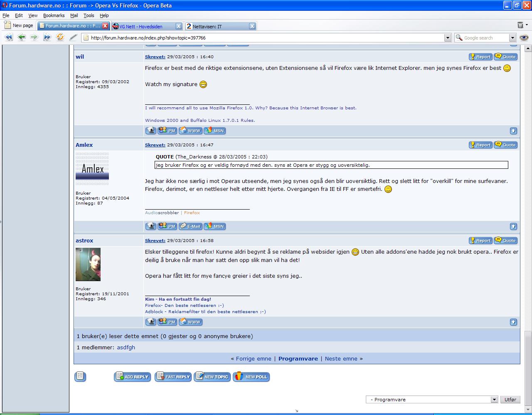Expand the address bar history dropdown
This screenshot has height=415, width=532.
448,38
